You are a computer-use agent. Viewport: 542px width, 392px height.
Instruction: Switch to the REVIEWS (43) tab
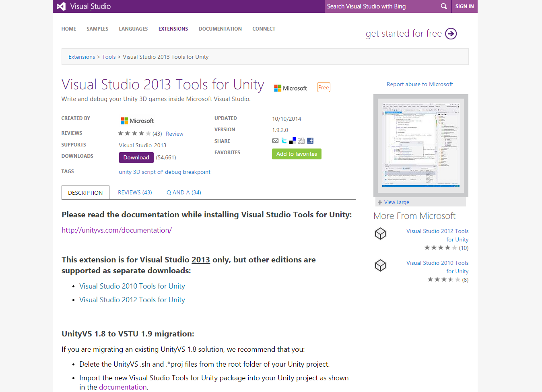tap(135, 192)
